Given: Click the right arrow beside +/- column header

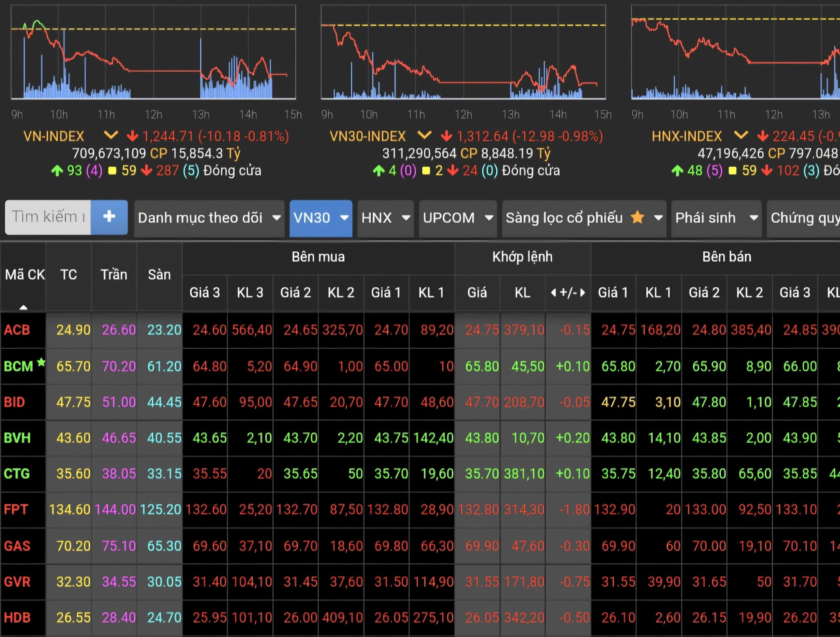Looking at the screenshot, I should click(582, 293).
